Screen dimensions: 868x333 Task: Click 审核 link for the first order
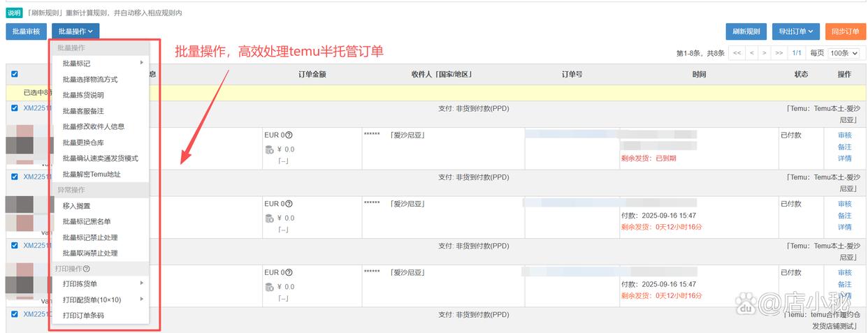[844, 135]
